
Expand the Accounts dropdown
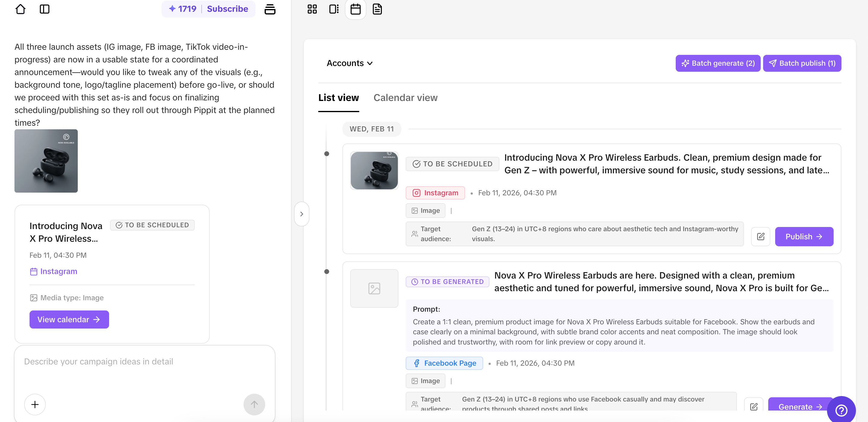pos(349,63)
